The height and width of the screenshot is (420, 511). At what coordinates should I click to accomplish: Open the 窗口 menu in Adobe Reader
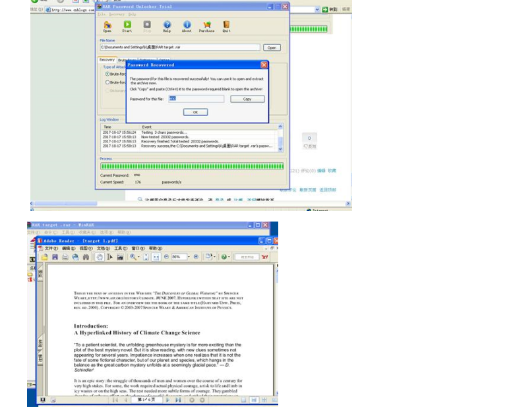click(138, 249)
